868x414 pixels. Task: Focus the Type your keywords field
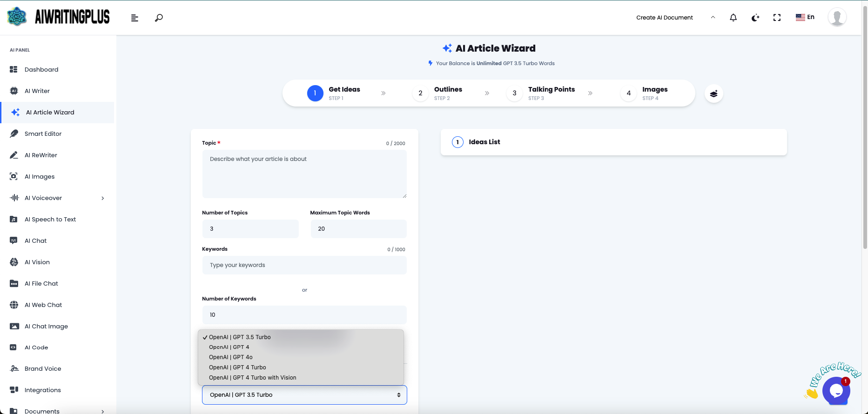[x=304, y=265]
